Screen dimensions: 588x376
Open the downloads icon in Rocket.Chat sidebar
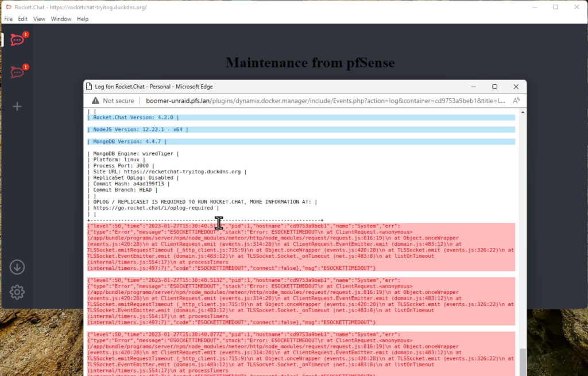pos(17,268)
